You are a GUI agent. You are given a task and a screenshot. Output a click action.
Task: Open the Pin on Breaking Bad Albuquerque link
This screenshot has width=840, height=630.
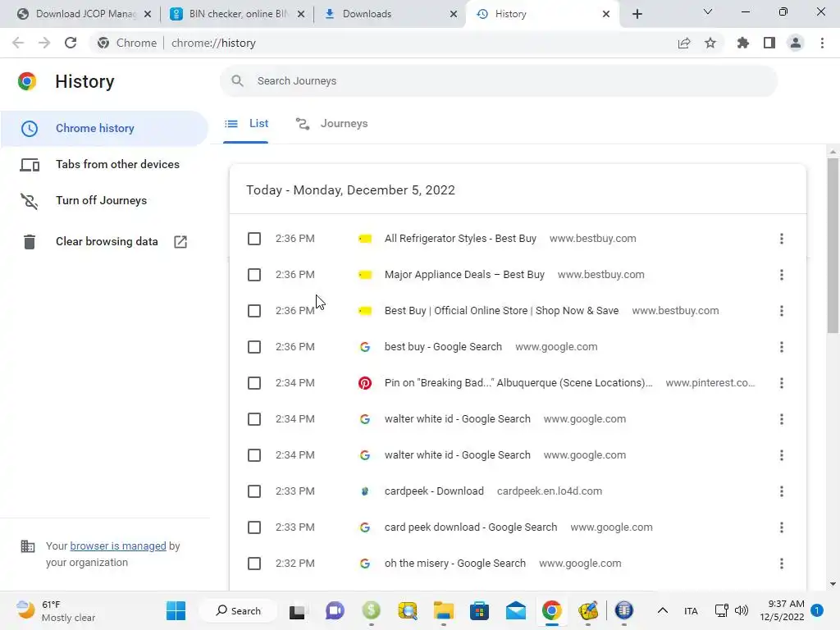[518, 383]
